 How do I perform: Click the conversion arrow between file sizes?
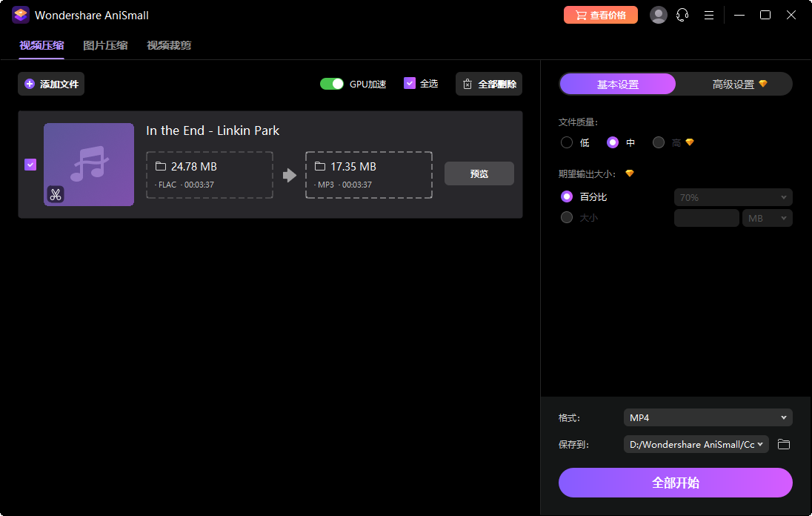(290, 175)
